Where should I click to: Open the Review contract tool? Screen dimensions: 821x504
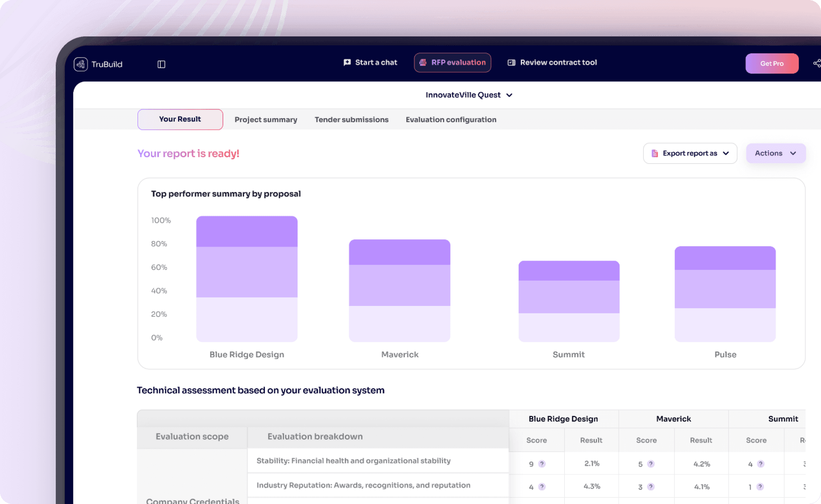[x=552, y=63]
